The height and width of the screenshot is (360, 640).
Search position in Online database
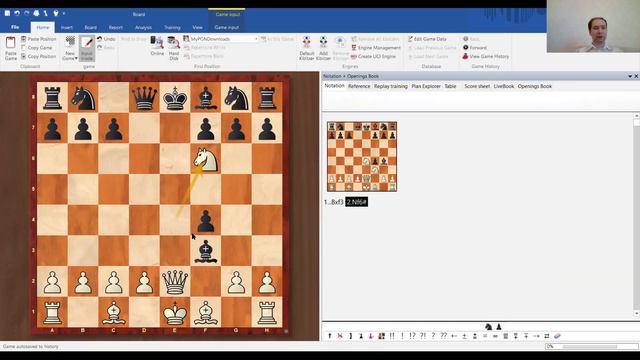coord(157,46)
